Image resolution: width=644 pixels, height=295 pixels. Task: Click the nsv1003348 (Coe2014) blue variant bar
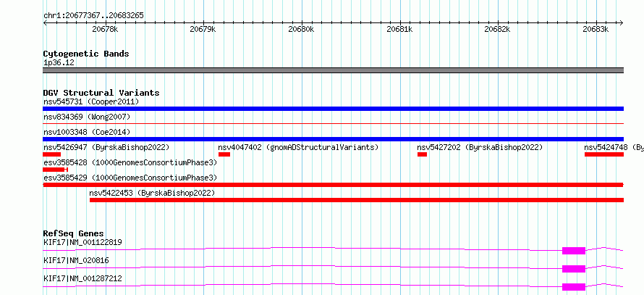[x=333, y=139]
